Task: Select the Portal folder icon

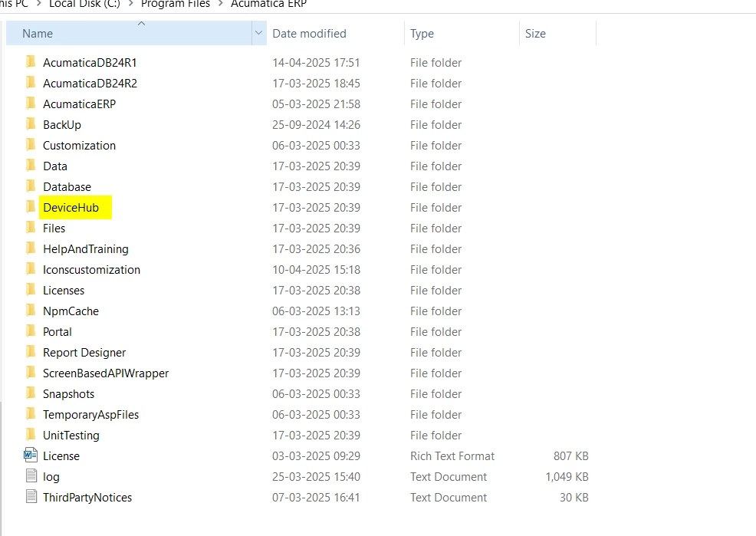Action: coord(31,331)
